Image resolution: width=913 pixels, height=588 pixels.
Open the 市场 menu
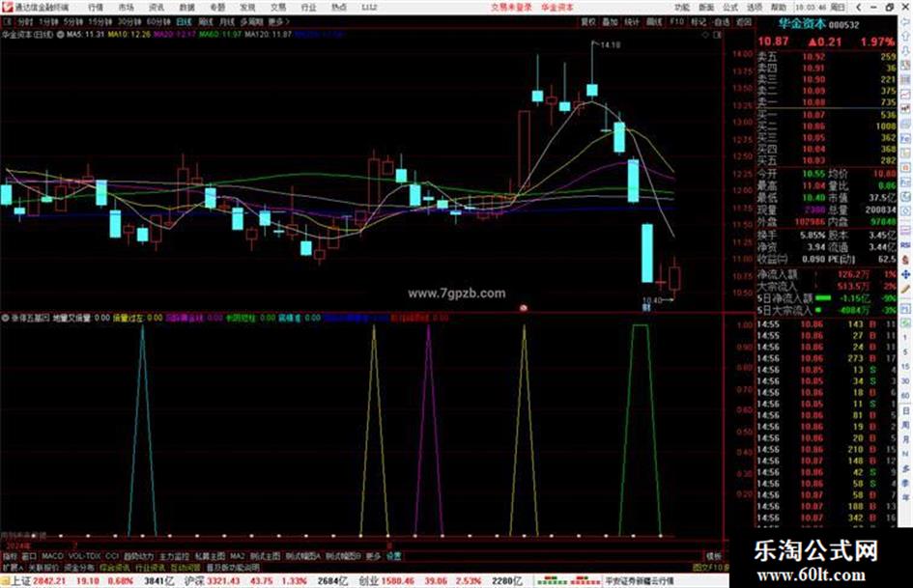click(126, 8)
